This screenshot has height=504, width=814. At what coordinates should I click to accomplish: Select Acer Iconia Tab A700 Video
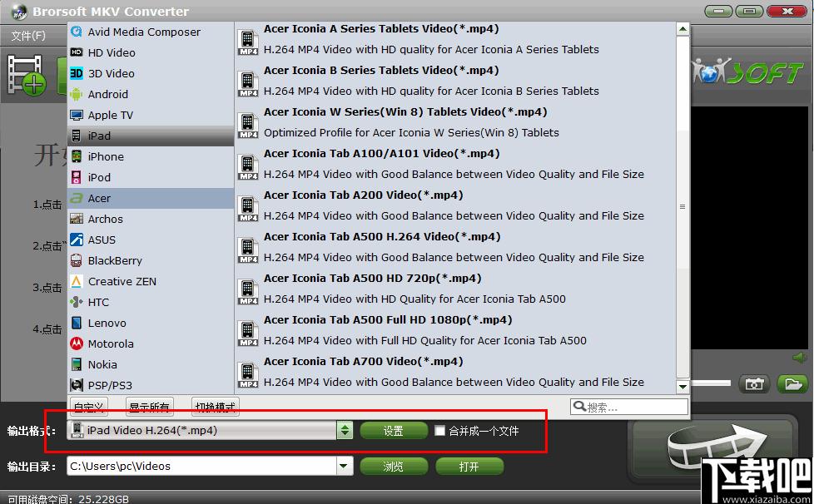(456, 373)
